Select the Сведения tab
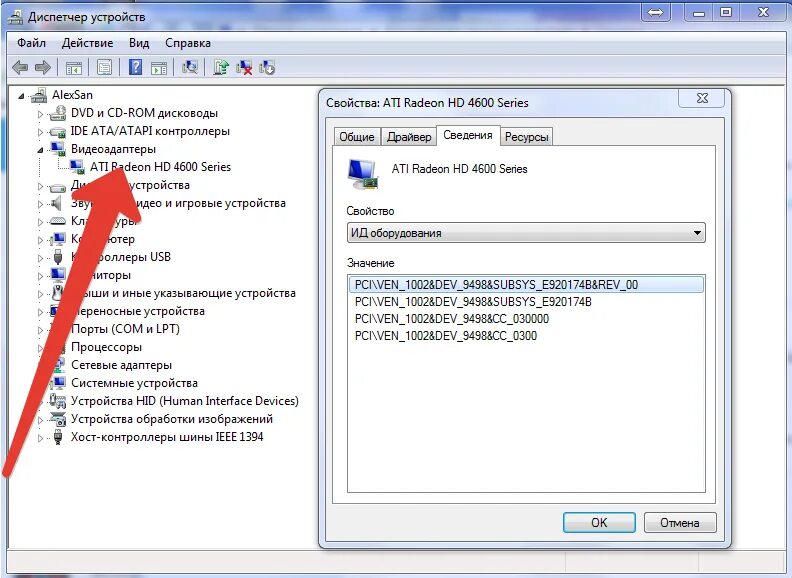 click(x=468, y=135)
